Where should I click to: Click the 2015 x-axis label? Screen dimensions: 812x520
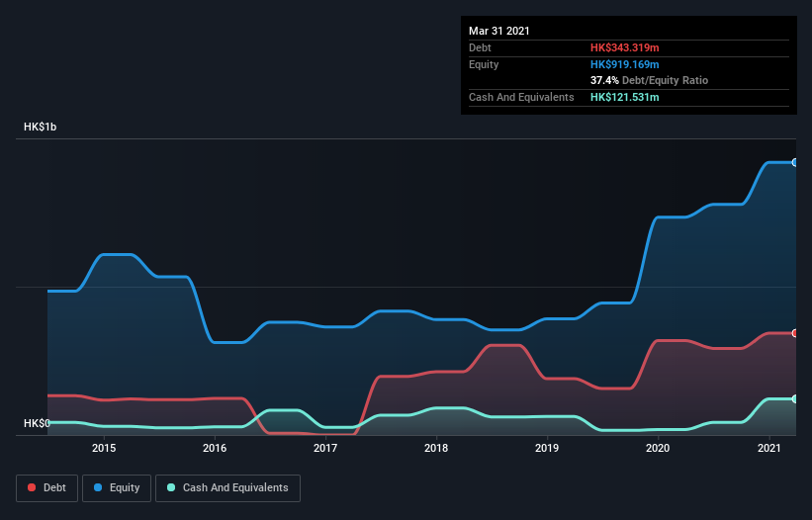coord(104,448)
